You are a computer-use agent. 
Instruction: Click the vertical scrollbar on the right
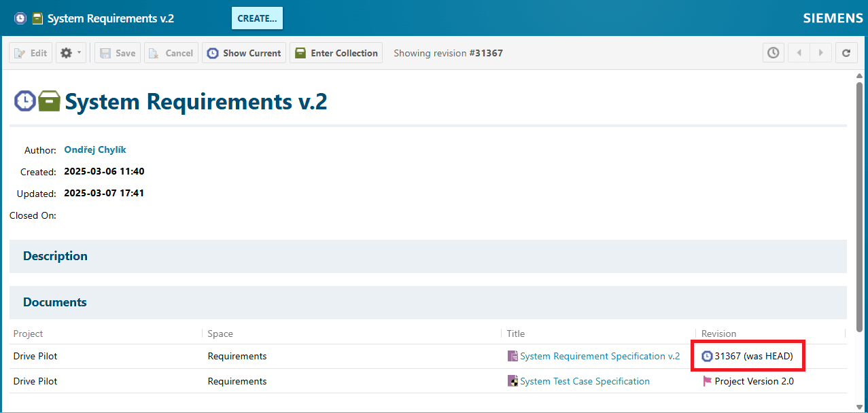pos(859,204)
